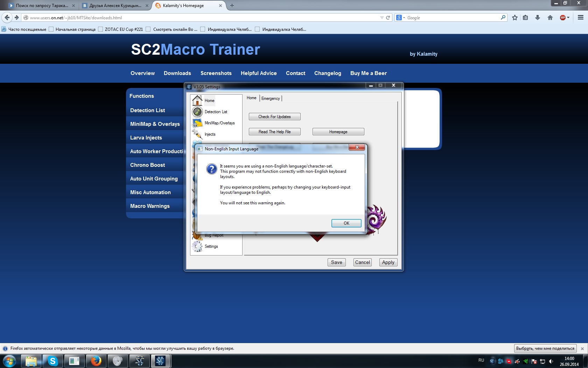Open Skype from the taskbar
588x368 pixels.
click(53, 361)
